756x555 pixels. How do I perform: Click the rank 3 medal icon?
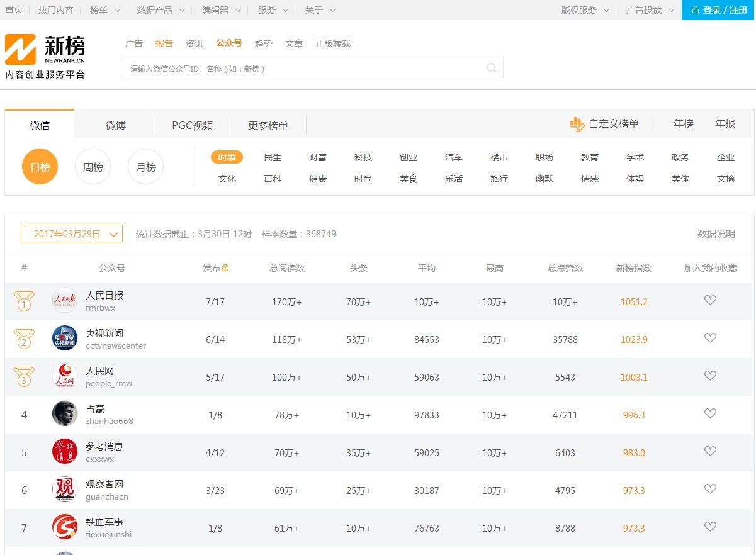point(24,377)
